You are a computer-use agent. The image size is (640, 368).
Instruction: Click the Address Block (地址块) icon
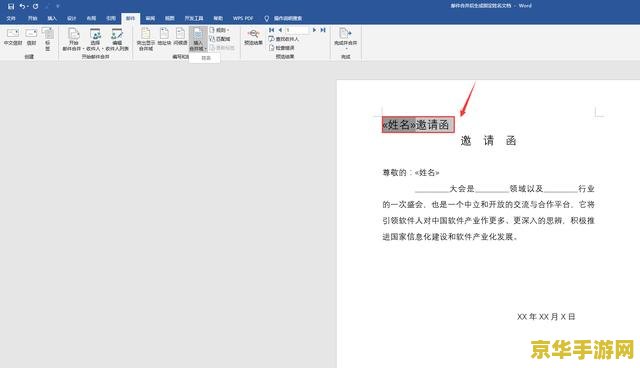[164, 37]
